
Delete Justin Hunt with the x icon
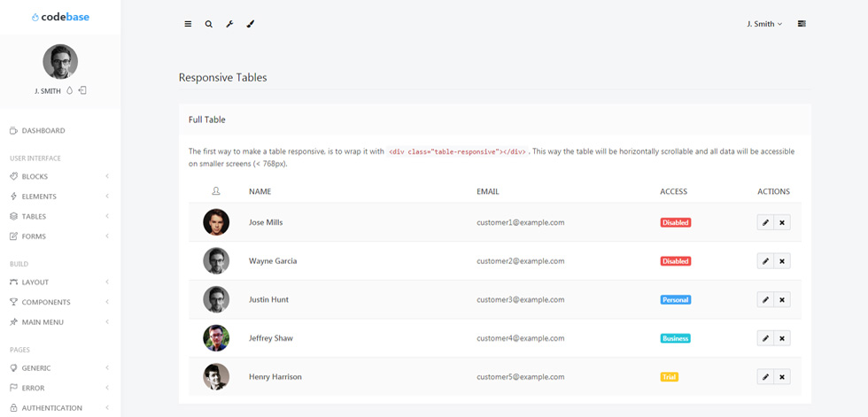(x=782, y=300)
